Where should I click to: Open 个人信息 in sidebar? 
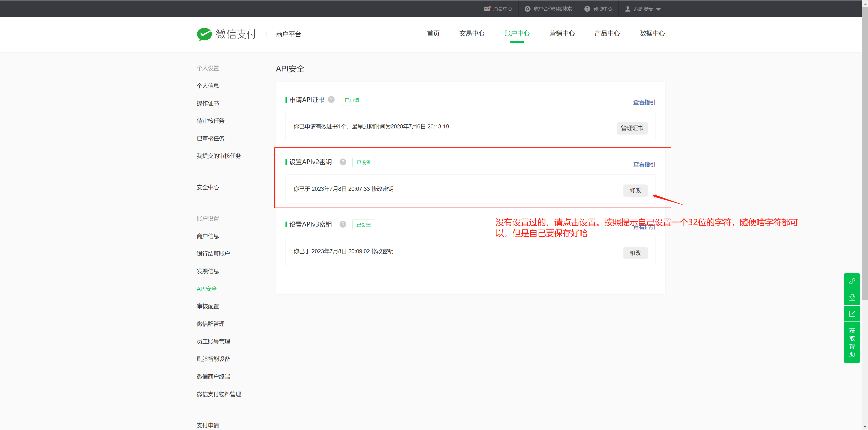pos(208,86)
